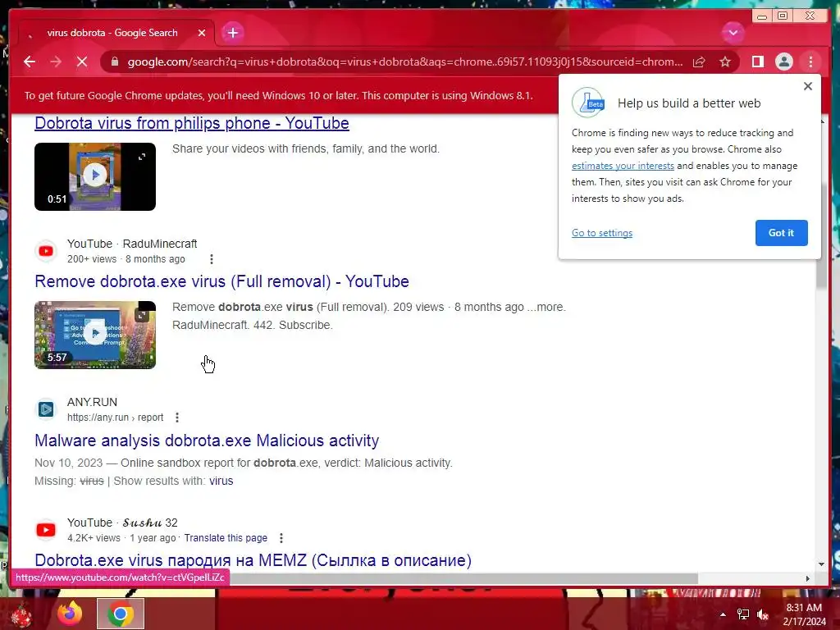Viewport: 840px width, 630px height.
Task: Open more options for RaduMinecraft result
Action: (x=212, y=259)
